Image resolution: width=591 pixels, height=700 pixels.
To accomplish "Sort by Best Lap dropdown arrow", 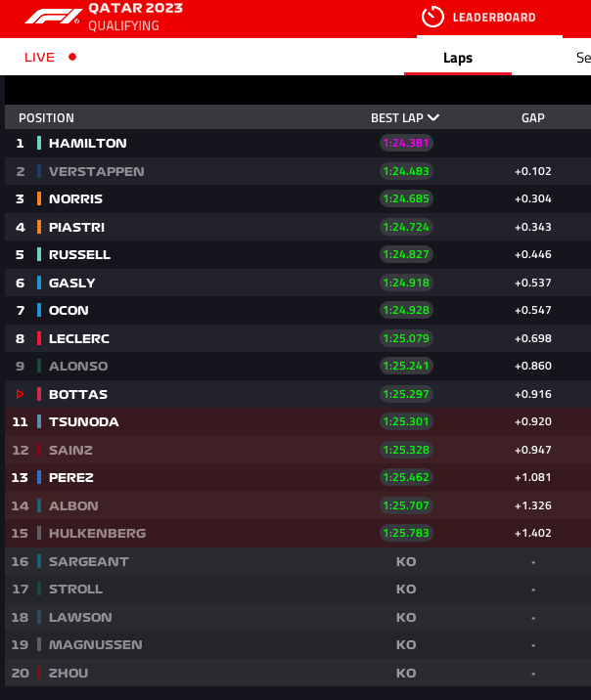I will coord(433,118).
